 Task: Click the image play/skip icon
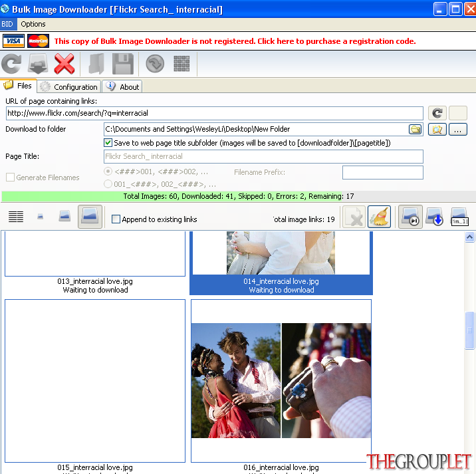coord(410,217)
